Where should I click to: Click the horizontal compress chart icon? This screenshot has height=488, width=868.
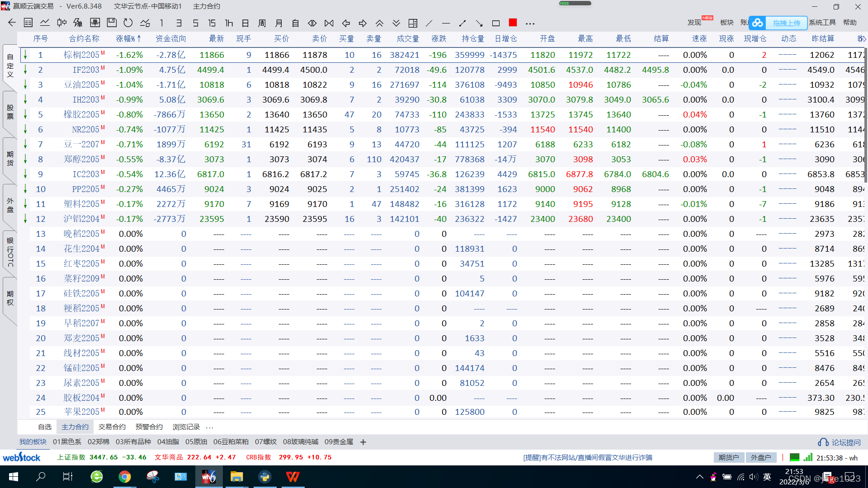point(329,23)
